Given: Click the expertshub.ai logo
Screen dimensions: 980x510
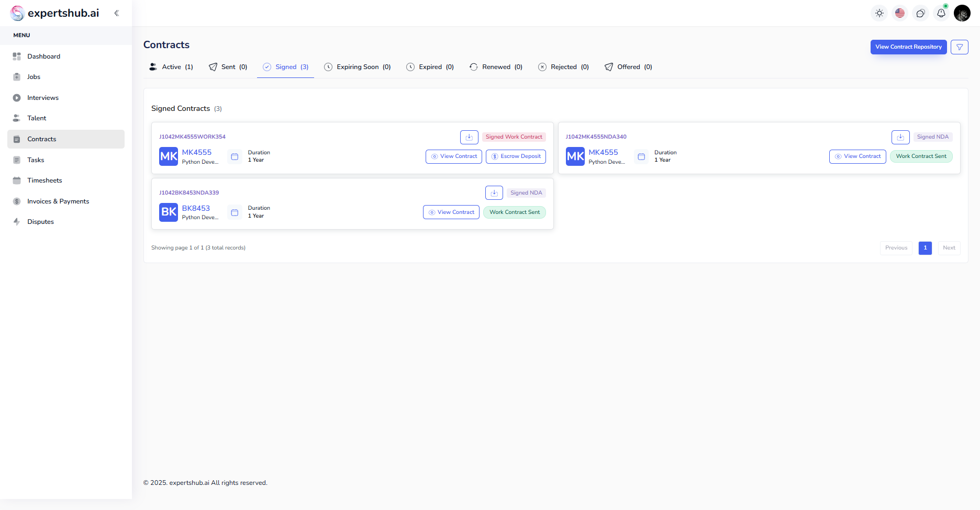Looking at the screenshot, I should click(x=55, y=13).
